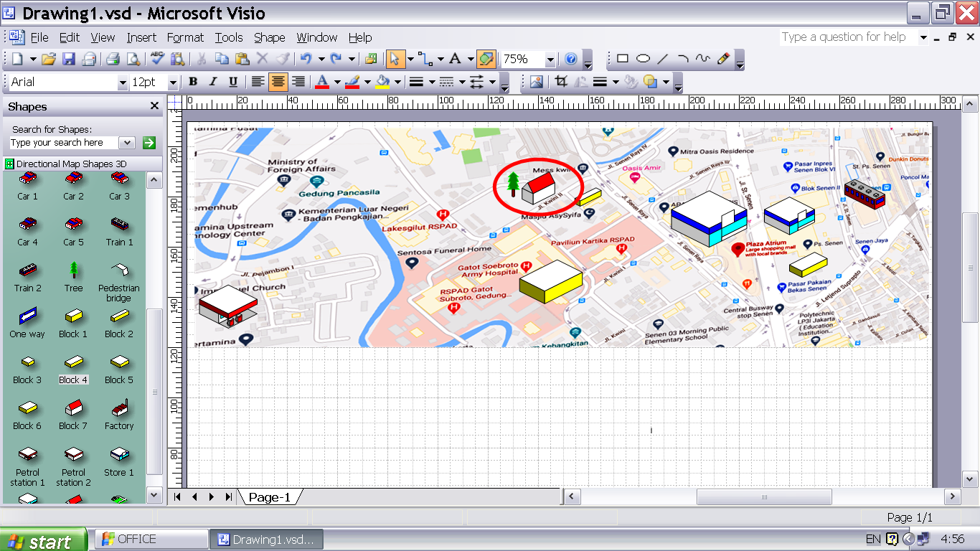This screenshot has width=980, height=551.
Task: Click the Shapes window toggle icon
Action: [371, 59]
